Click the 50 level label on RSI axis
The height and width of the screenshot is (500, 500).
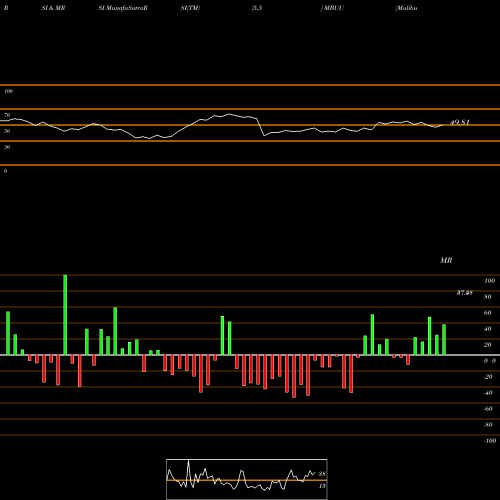click(7, 131)
